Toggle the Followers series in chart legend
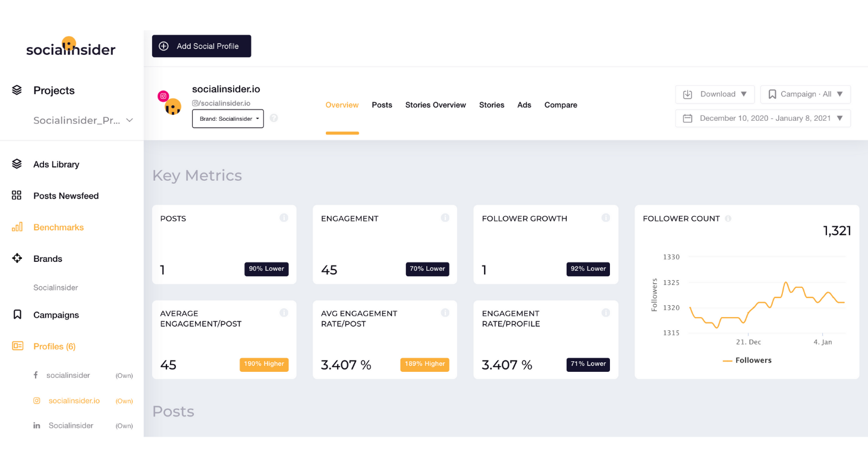The width and height of the screenshot is (868, 476). pyautogui.click(x=747, y=360)
